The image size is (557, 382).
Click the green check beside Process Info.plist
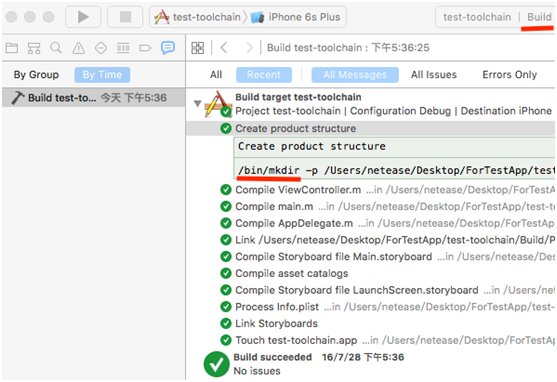(x=226, y=307)
